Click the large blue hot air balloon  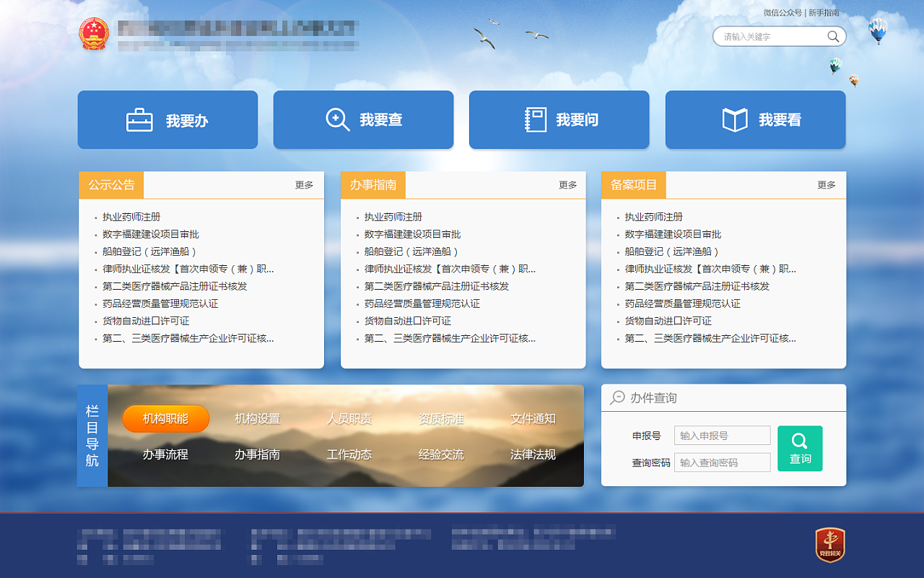tap(878, 30)
